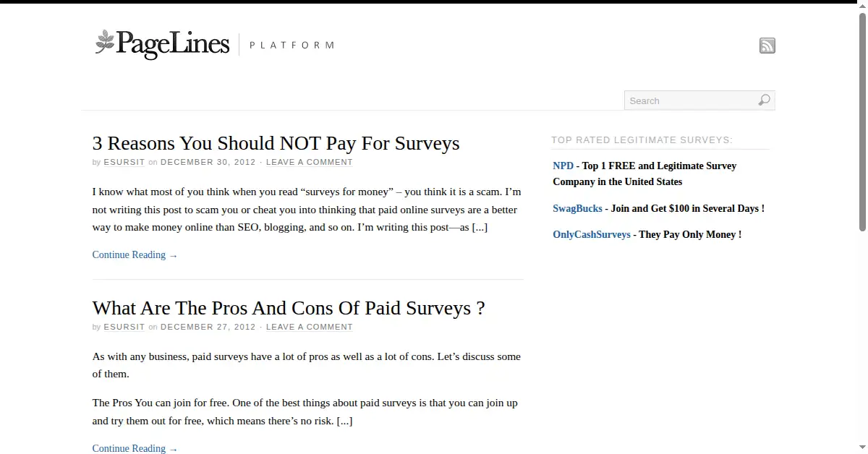The width and height of the screenshot is (868, 454).
Task: Click 'They Pay Only Money !' text
Action: 690,234
